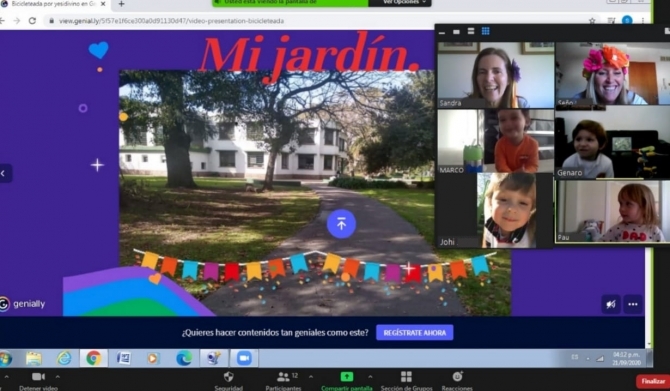The width and height of the screenshot is (670, 391).
Task: Go to previous slide with left arrow
Action: coord(4,173)
